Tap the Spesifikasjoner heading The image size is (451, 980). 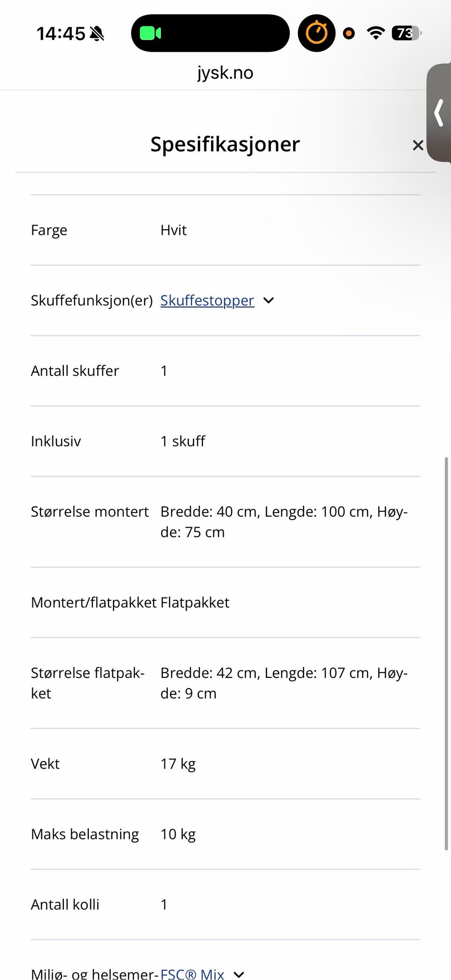click(225, 144)
